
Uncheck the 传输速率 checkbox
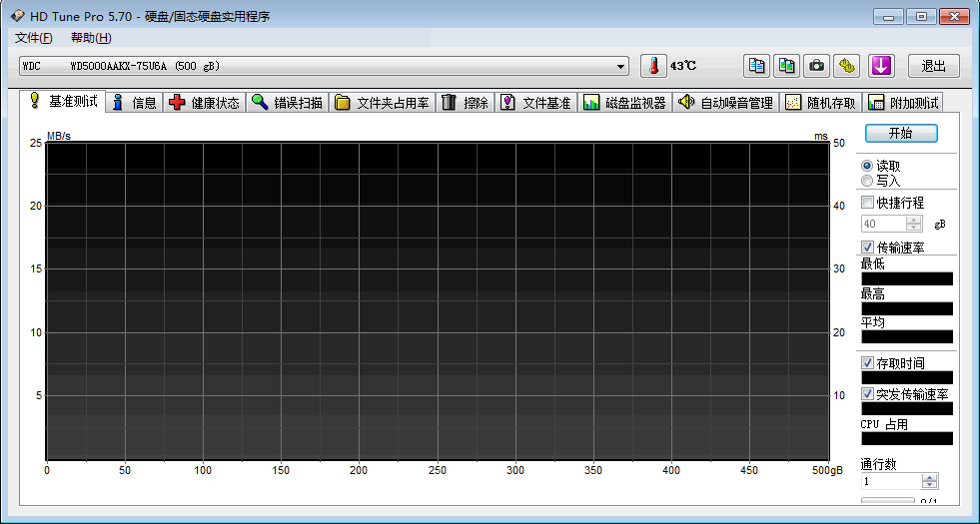(867, 247)
